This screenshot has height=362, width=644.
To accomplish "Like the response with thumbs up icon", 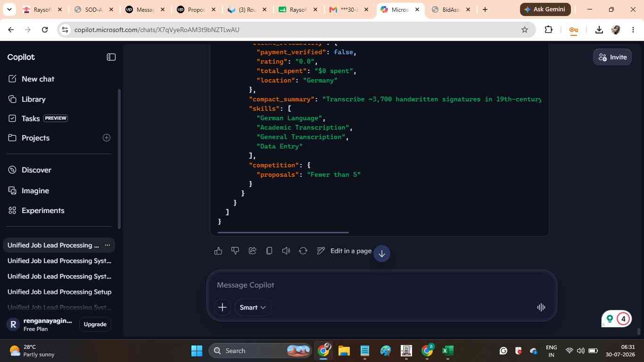I will pyautogui.click(x=218, y=251).
